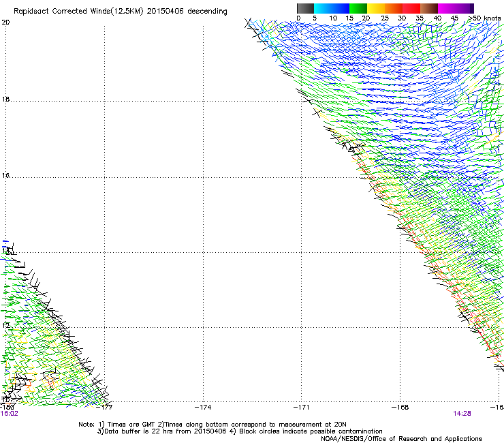
Task: Click the blue 10–15 knots legend color
Action: [341, 8]
